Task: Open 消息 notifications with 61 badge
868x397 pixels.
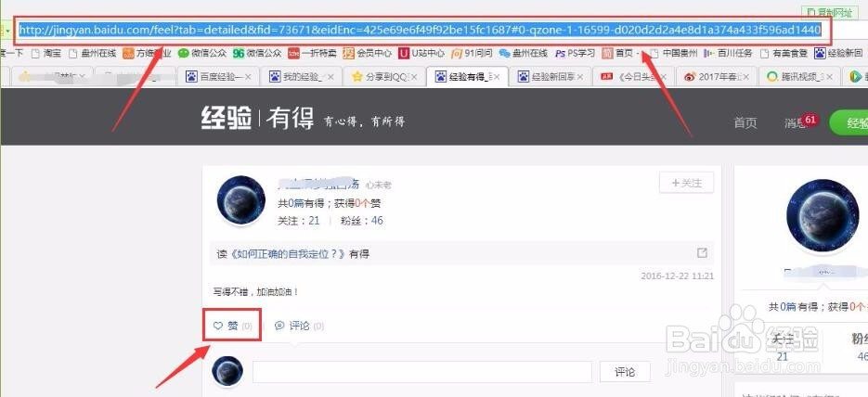Action: click(796, 122)
